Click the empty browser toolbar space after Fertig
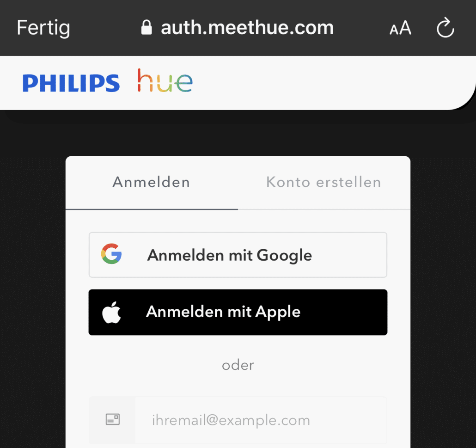This screenshot has width=476, height=448. (105, 28)
